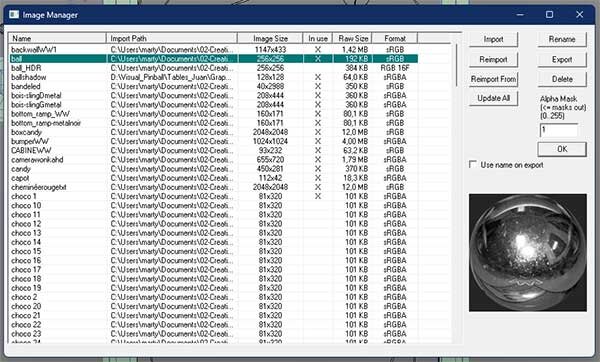The height and width of the screenshot is (362, 600).
Task: Sort list by Name column header
Action: point(57,38)
